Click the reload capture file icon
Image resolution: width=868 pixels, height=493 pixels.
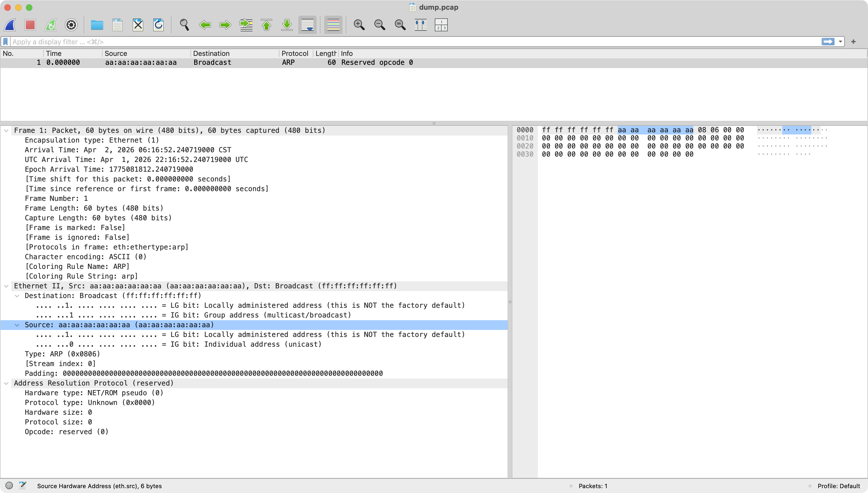click(158, 25)
